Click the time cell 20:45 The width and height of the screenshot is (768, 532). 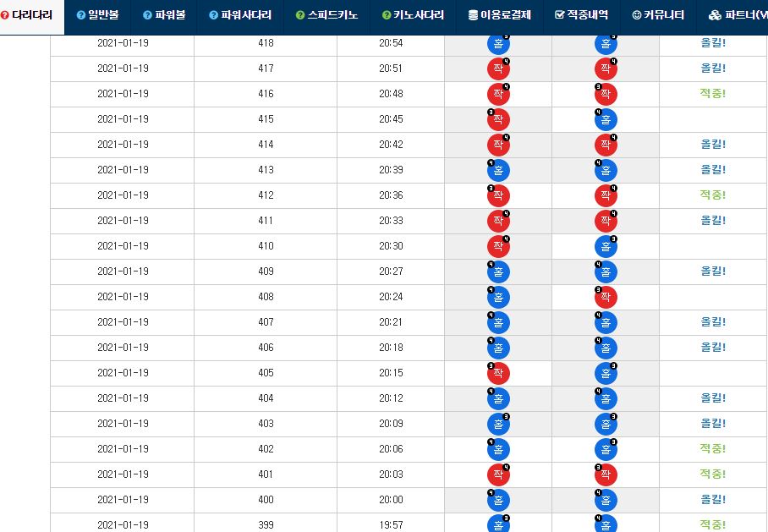391,119
